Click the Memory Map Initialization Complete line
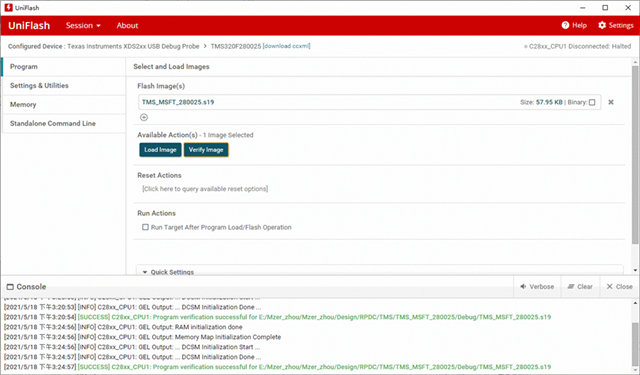 coord(142,337)
